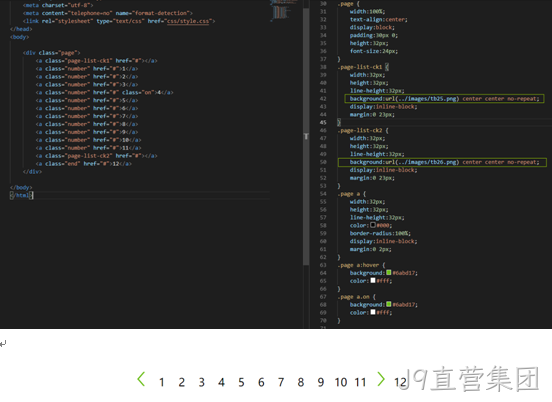Click the green previous-page left arrow

[141, 379]
